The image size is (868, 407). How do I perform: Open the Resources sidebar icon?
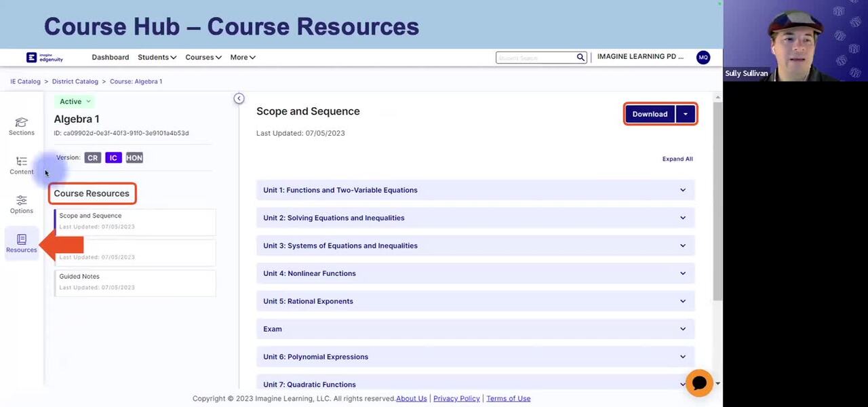pos(22,244)
